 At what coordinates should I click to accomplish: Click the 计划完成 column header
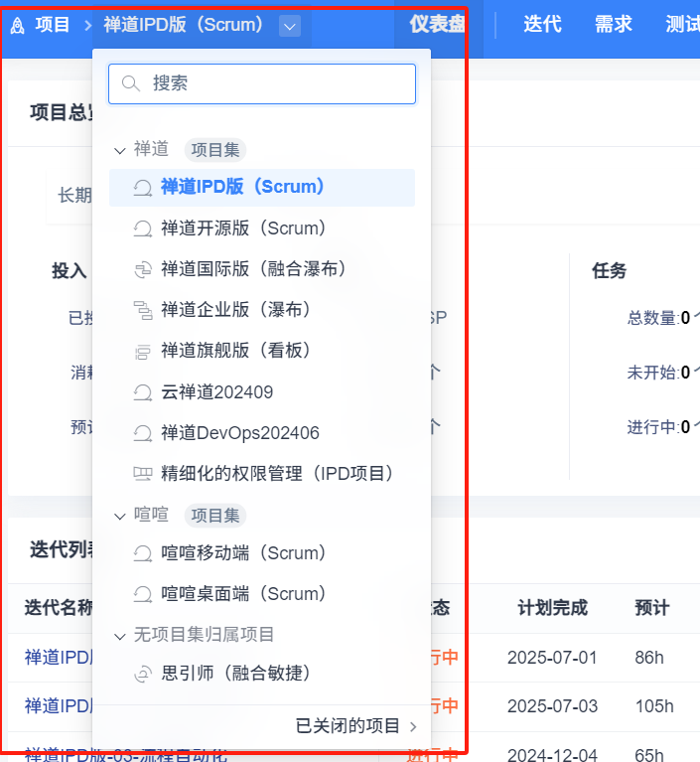553,608
